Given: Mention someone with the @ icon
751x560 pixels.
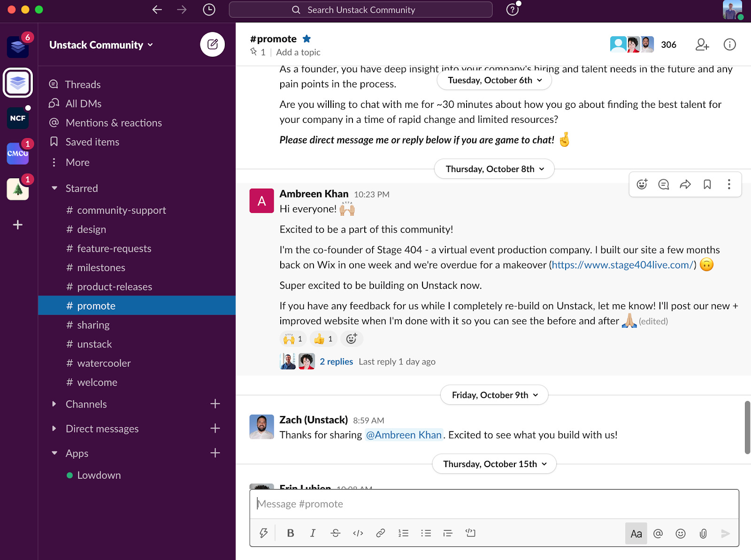Looking at the screenshot, I should pyautogui.click(x=658, y=533).
